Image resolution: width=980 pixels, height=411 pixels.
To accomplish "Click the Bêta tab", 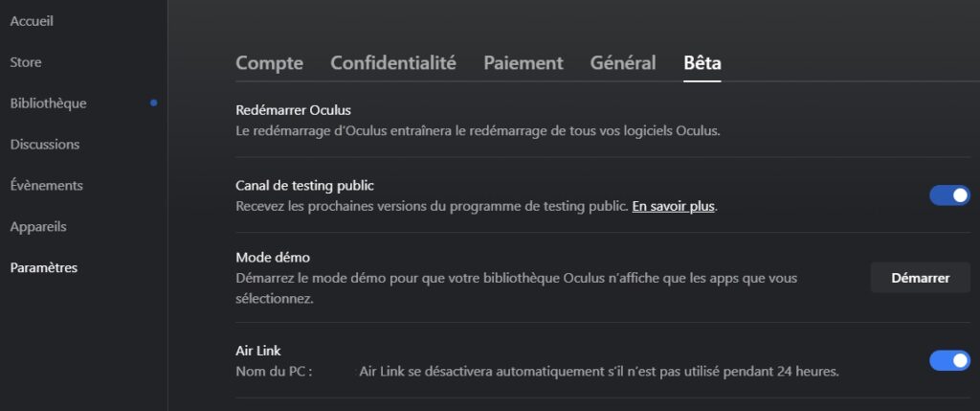I will pyautogui.click(x=702, y=63).
